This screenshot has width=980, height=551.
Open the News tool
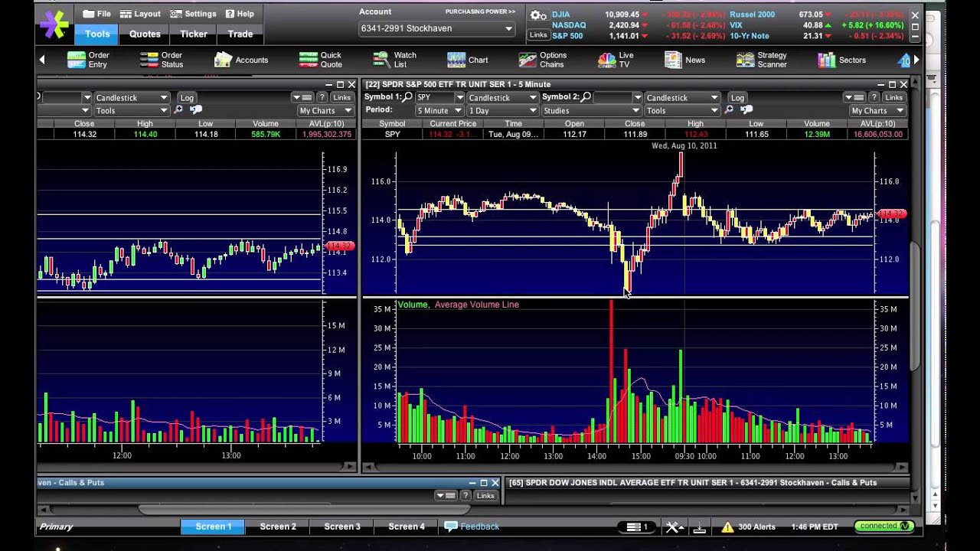pos(684,60)
